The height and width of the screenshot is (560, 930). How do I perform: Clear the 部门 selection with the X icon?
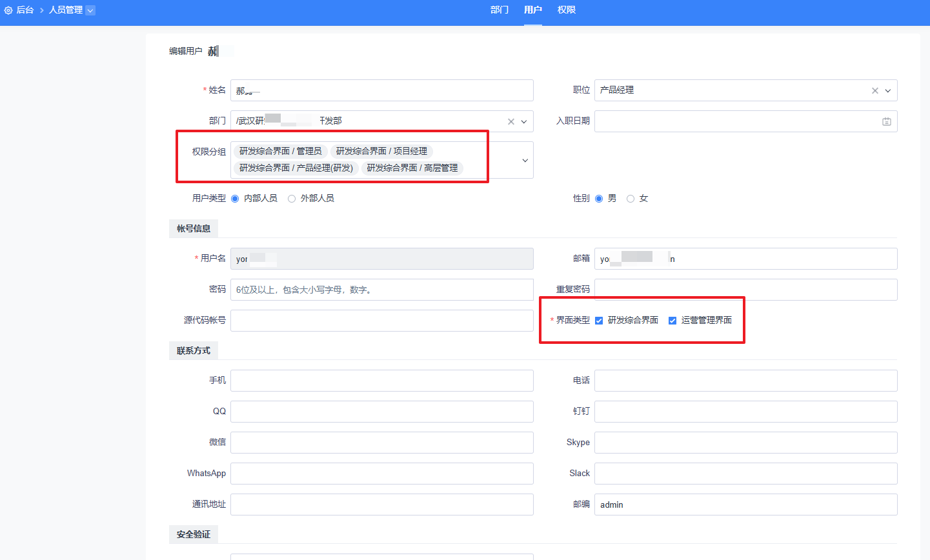pos(511,122)
